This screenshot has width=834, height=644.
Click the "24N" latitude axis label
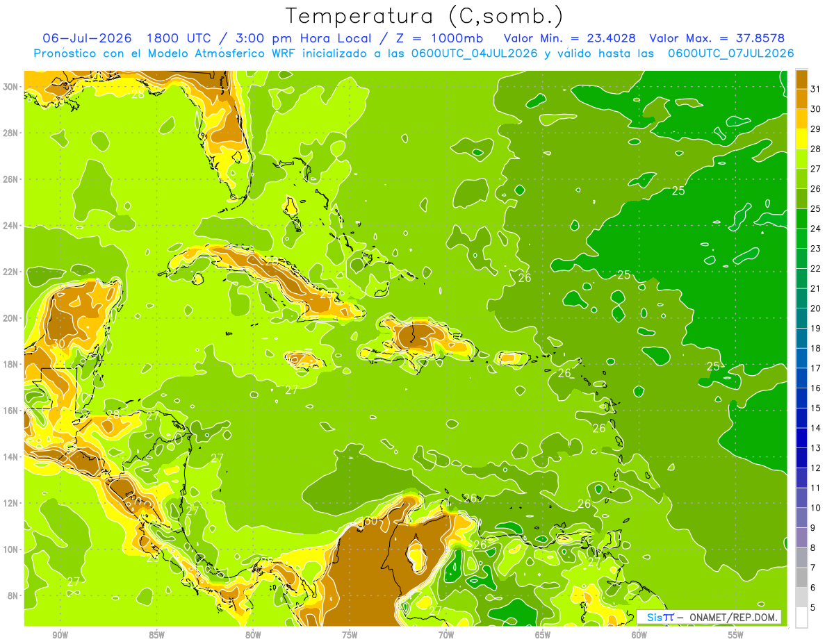click(x=10, y=226)
